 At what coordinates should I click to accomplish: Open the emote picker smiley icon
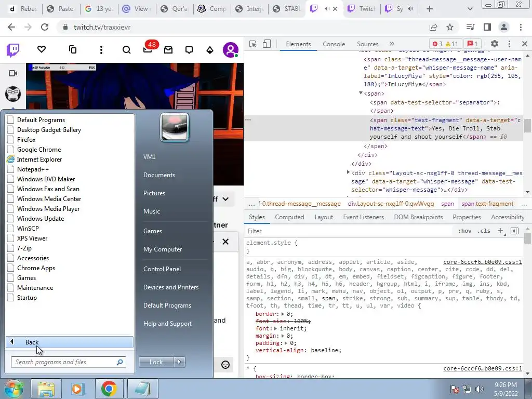point(225,365)
